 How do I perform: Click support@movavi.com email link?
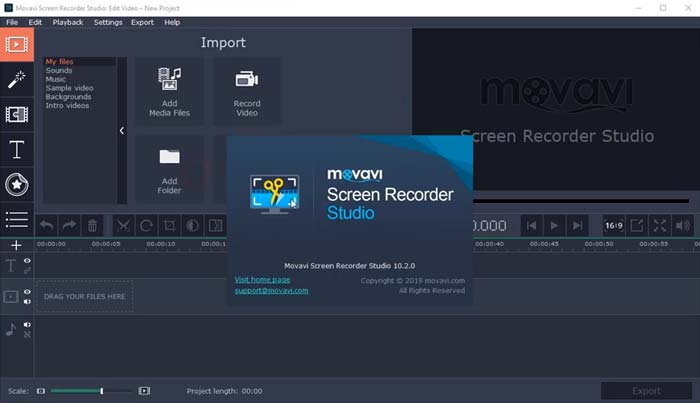coord(271,291)
